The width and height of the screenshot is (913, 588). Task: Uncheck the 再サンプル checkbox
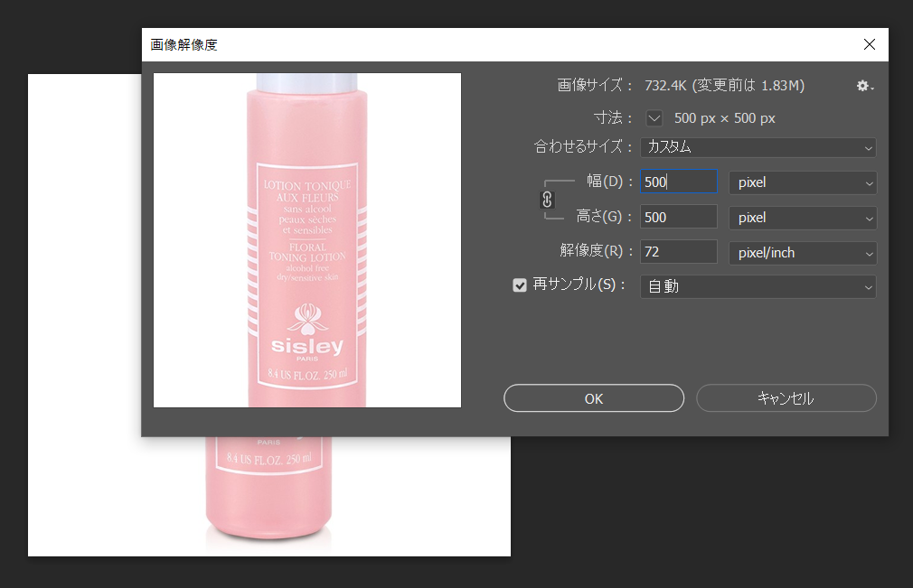[520, 285]
